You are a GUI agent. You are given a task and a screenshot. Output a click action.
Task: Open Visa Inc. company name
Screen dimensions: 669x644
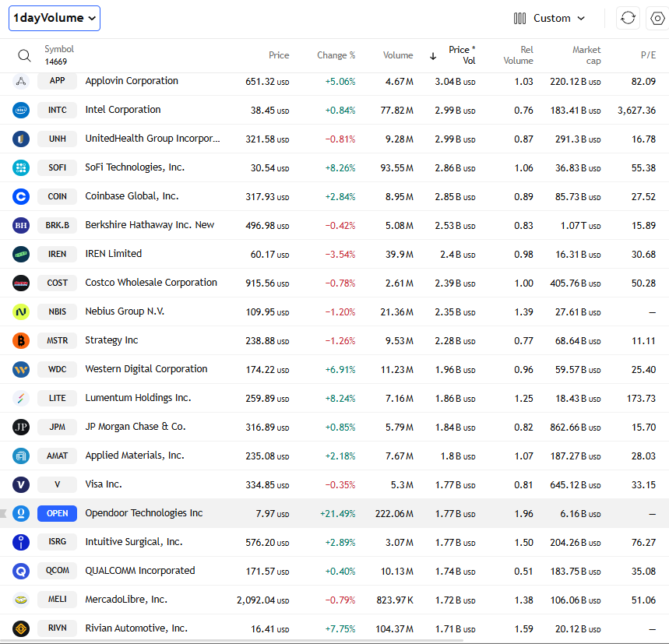click(x=104, y=484)
